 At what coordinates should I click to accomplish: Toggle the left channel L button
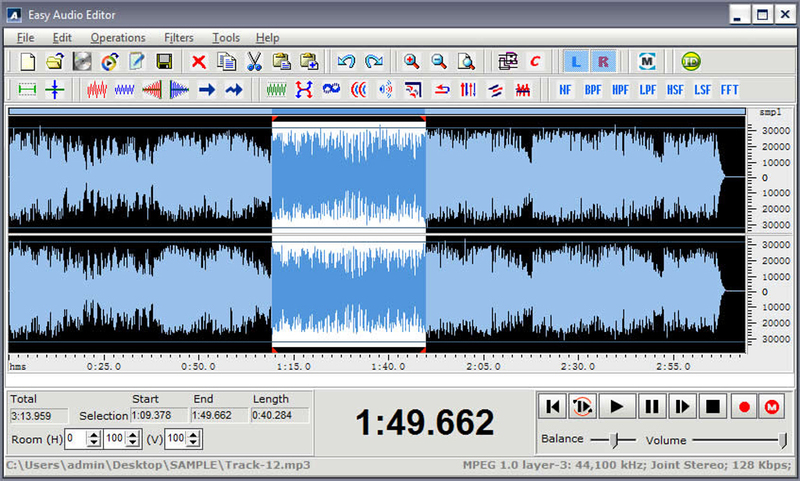[576, 62]
